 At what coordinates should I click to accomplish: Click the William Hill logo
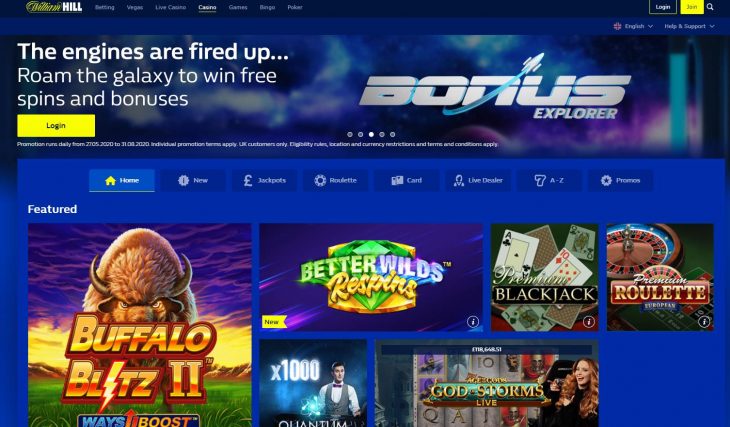tap(54, 7)
